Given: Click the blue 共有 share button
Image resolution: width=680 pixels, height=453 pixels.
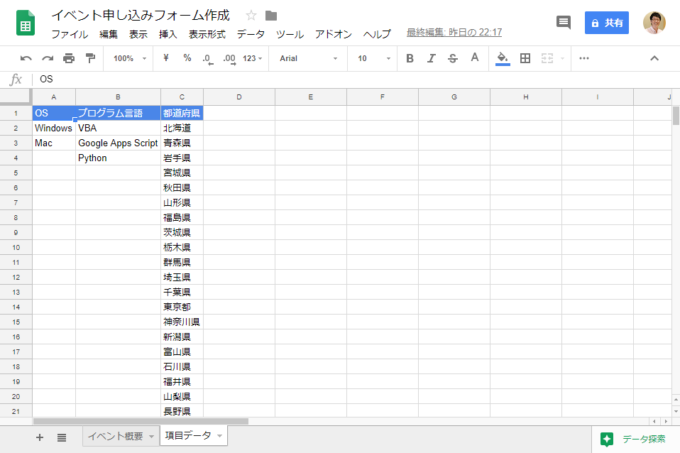Looking at the screenshot, I should (x=609, y=22).
